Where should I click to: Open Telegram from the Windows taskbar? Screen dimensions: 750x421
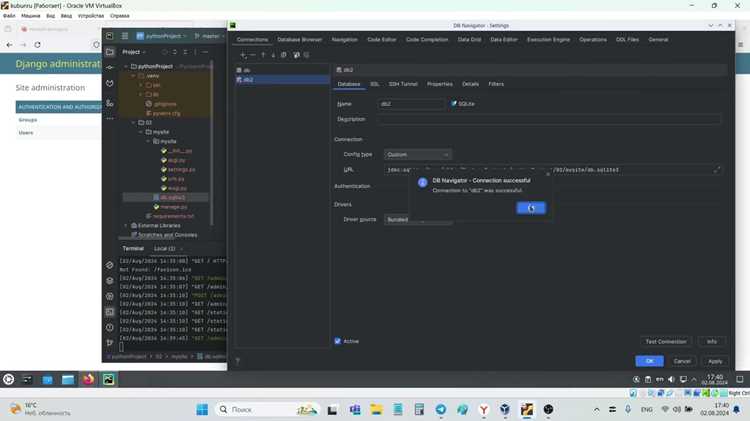(x=441, y=410)
